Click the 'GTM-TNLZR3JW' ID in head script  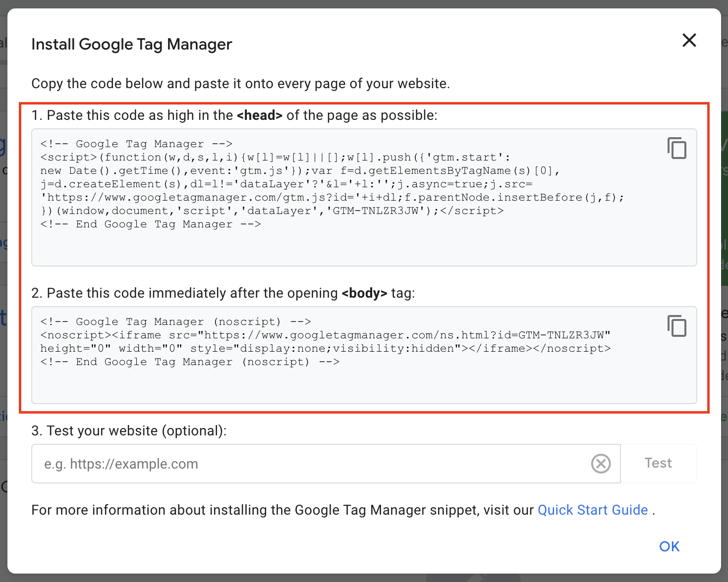coord(375,211)
